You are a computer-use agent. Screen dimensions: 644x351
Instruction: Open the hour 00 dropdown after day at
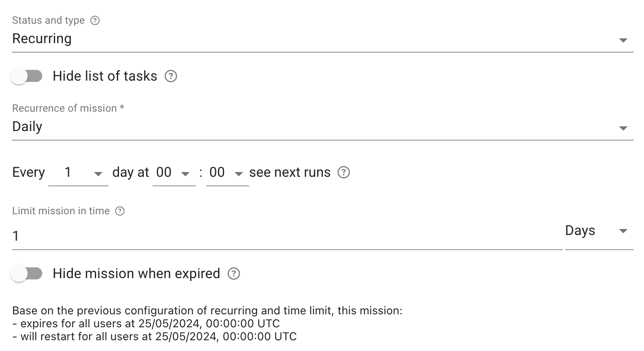[174, 173]
